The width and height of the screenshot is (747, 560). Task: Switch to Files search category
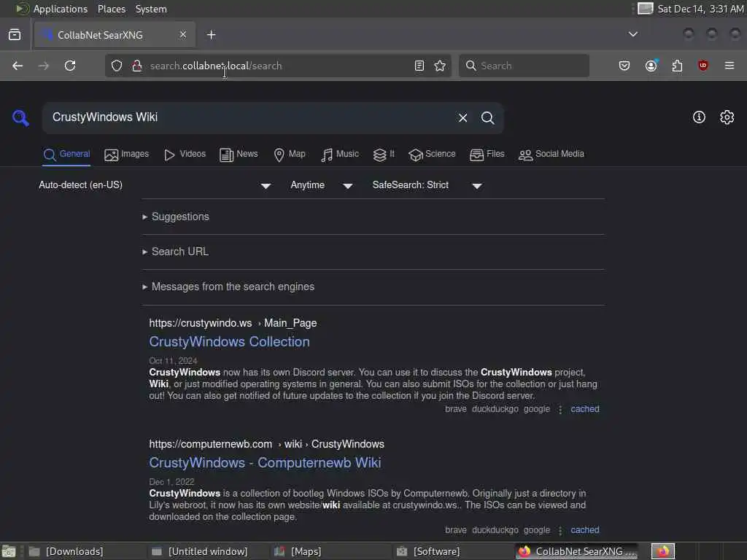pyautogui.click(x=487, y=155)
